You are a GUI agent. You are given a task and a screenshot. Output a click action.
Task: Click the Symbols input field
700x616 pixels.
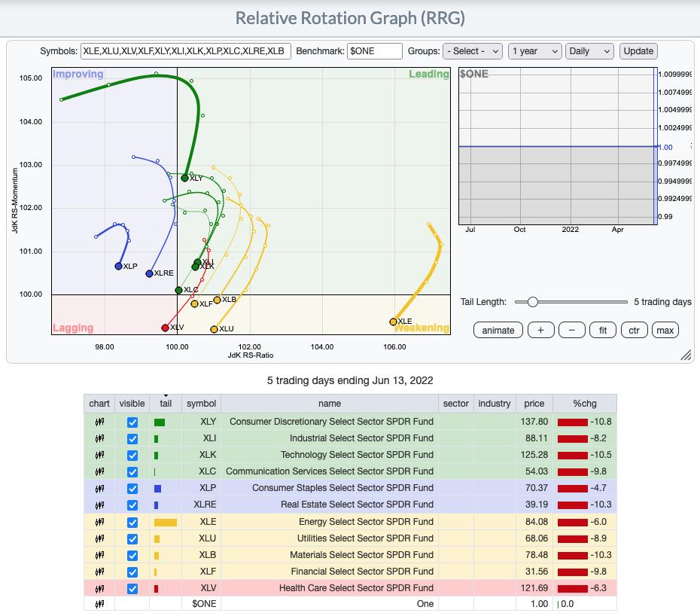[x=186, y=51]
